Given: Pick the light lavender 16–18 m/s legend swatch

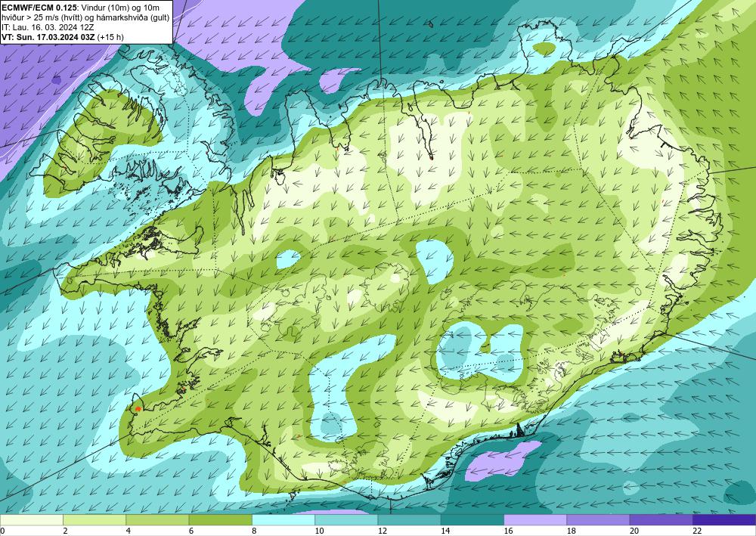Looking at the screenshot, I should pos(535,520).
